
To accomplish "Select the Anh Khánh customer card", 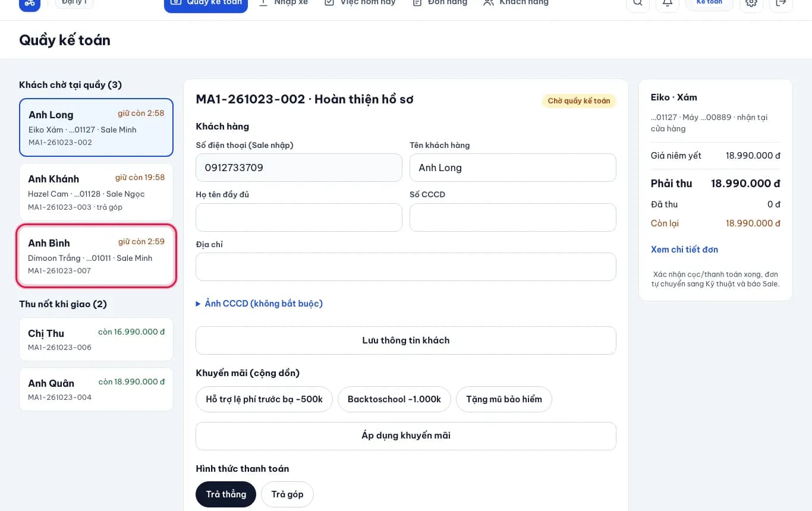I will [96, 192].
